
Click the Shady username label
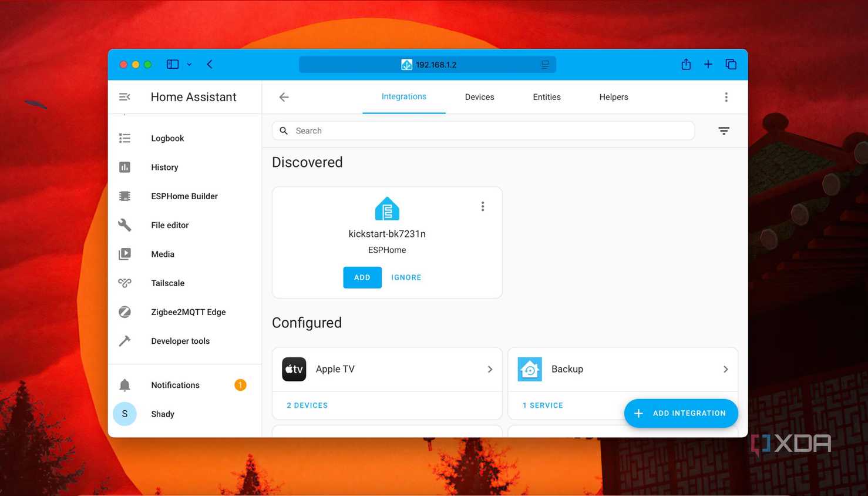[163, 414]
